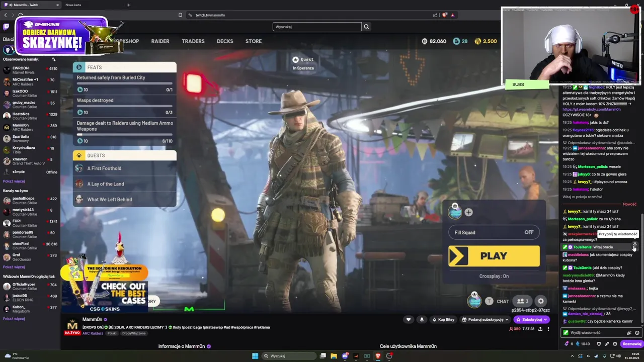Click the Twitch Wyszukaj search field
Screen dimensions: 644x362
point(317,27)
